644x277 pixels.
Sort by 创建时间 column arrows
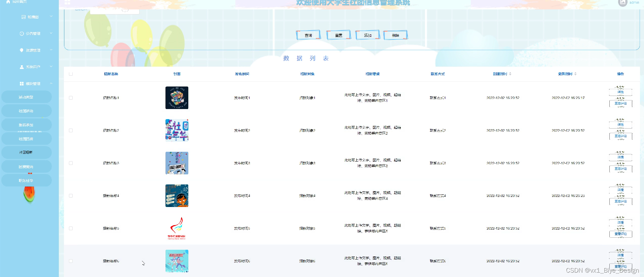click(510, 74)
